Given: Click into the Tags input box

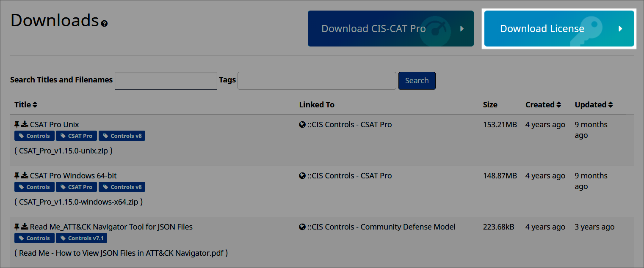Looking at the screenshot, I should (317, 81).
